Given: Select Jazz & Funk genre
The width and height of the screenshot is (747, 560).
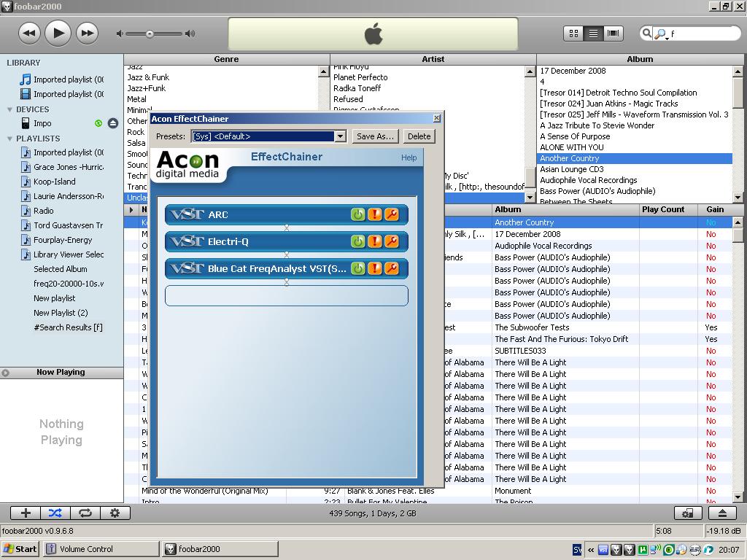Looking at the screenshot, I should tap(148, 77).
